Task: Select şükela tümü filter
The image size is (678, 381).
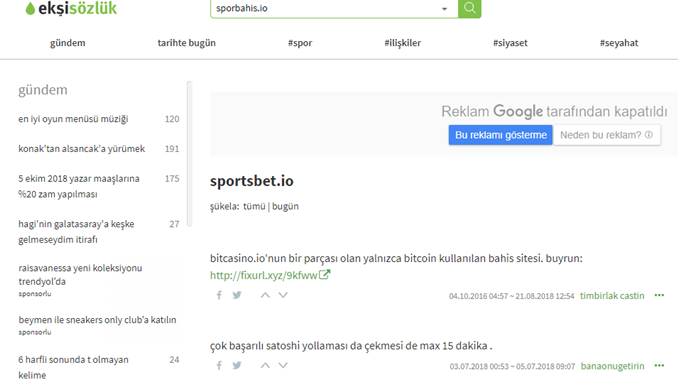Action: click(x=254, y=206)
